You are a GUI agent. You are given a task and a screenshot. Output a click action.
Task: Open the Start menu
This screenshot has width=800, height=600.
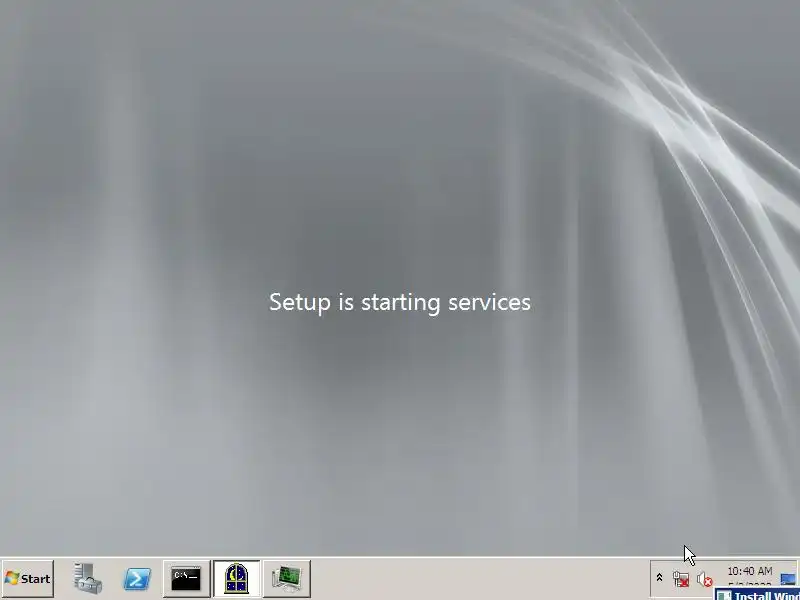28,579
